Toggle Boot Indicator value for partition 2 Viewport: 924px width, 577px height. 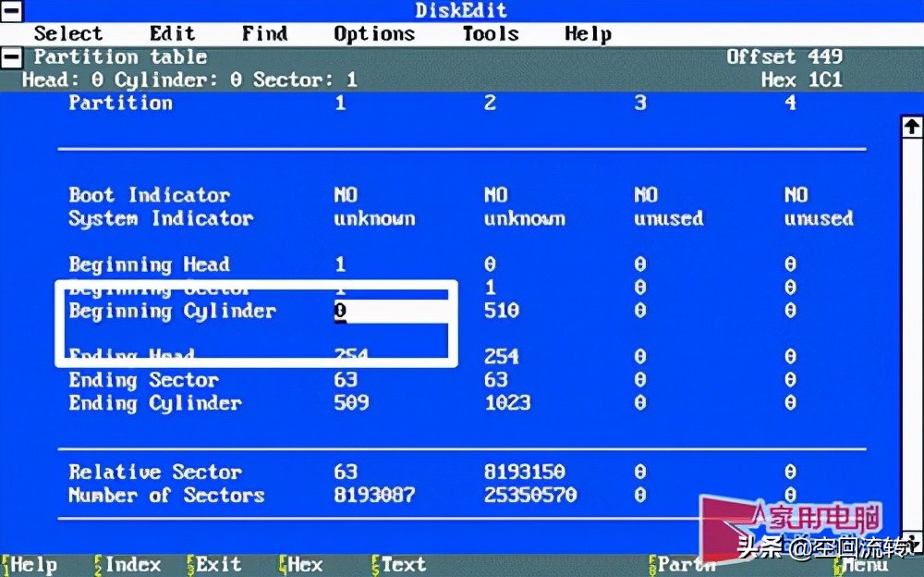(x=495, y=195)
